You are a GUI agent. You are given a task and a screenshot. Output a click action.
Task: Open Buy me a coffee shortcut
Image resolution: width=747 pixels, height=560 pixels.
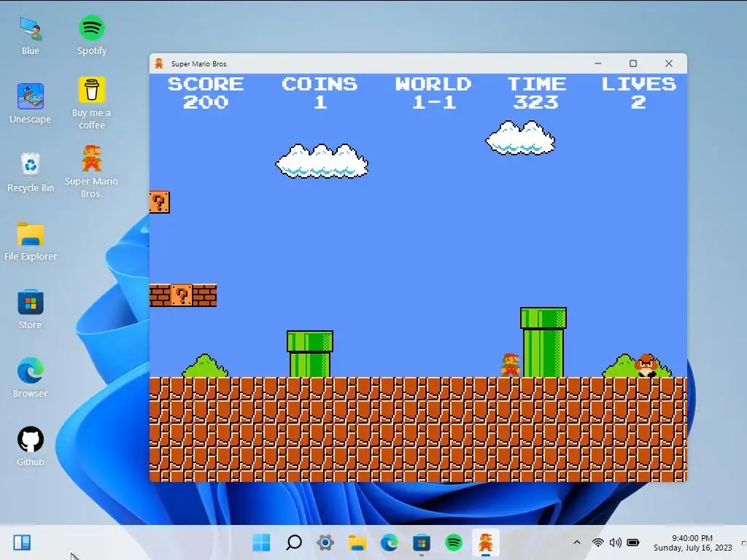pos(91,104)
